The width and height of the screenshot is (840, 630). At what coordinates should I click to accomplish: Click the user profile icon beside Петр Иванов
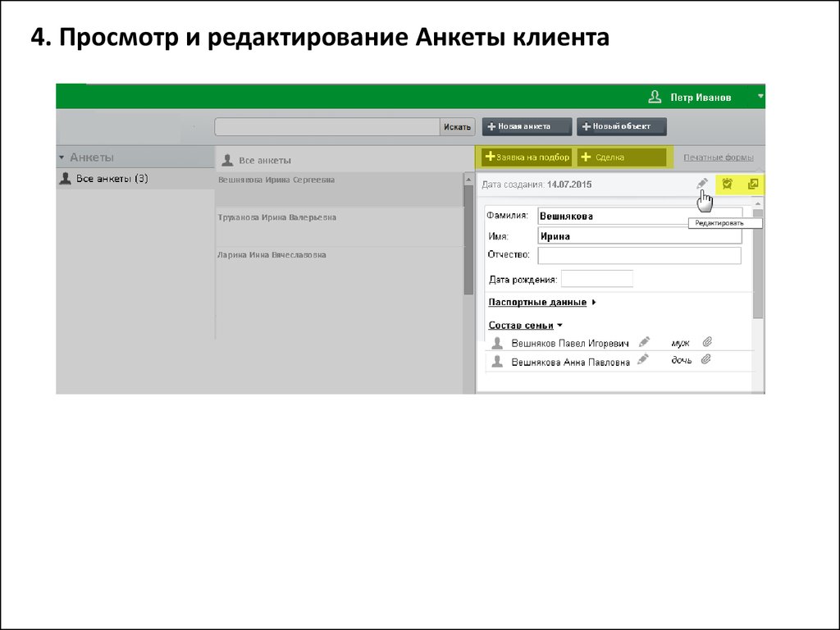pyautogui.click(x=655, y=97)
